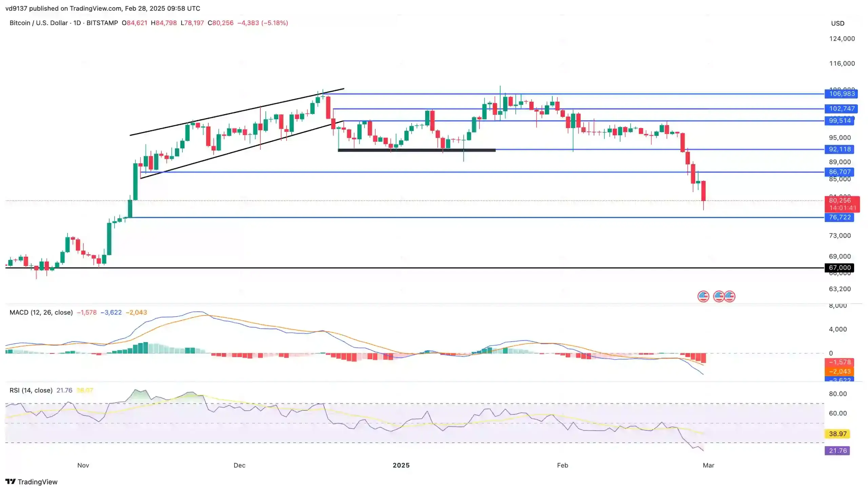
Task: Click the 69,000 price scale label
Action: point(840,257)
